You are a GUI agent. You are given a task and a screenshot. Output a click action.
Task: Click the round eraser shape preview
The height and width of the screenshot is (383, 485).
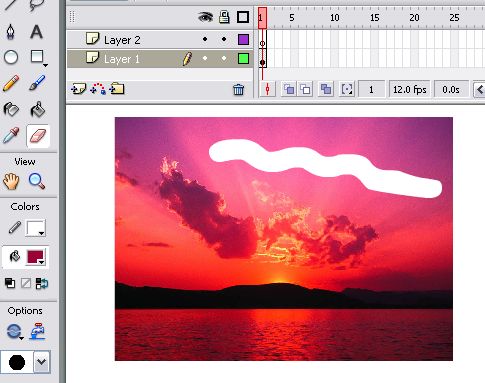(17, 362)
